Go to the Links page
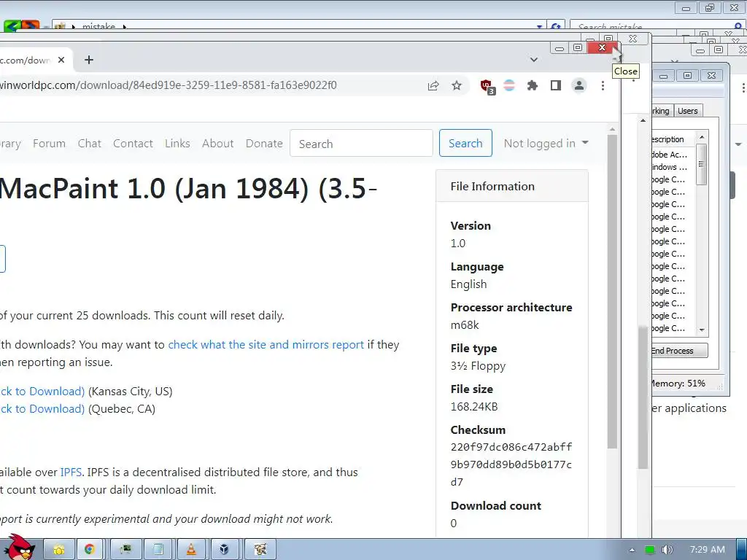747x560 pixels. [x=177, y=144]
